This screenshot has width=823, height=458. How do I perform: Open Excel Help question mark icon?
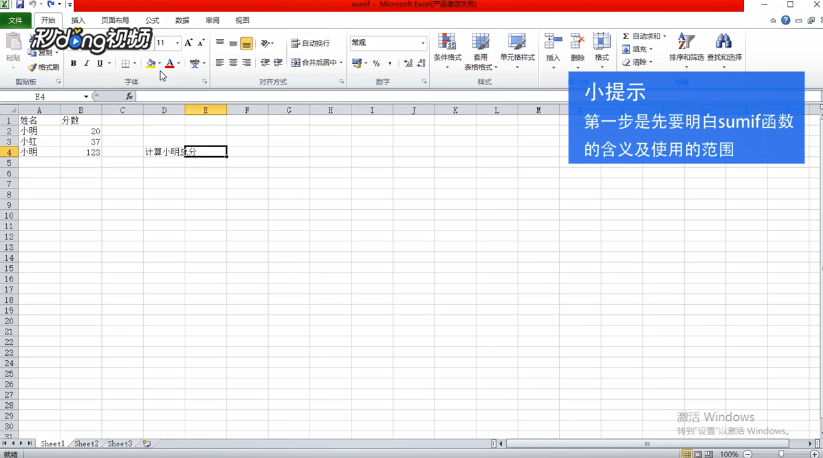point(785,20)
